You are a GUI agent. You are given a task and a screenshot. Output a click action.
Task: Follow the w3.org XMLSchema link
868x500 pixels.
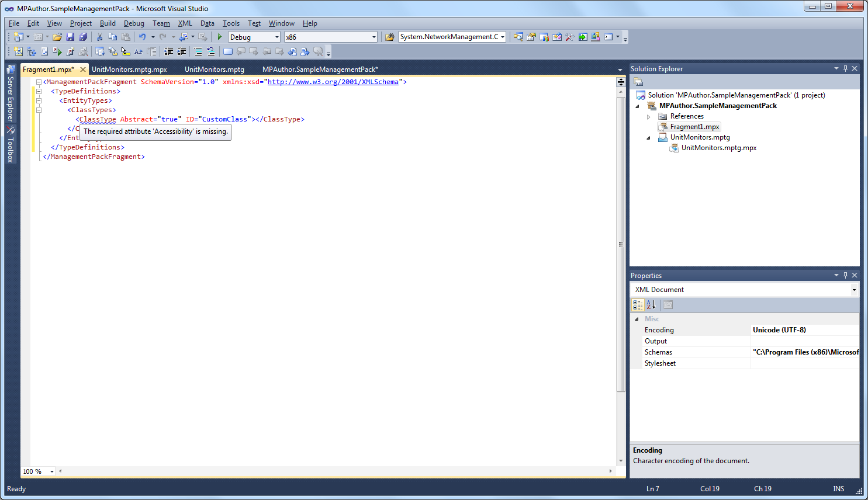coord(333,82)
